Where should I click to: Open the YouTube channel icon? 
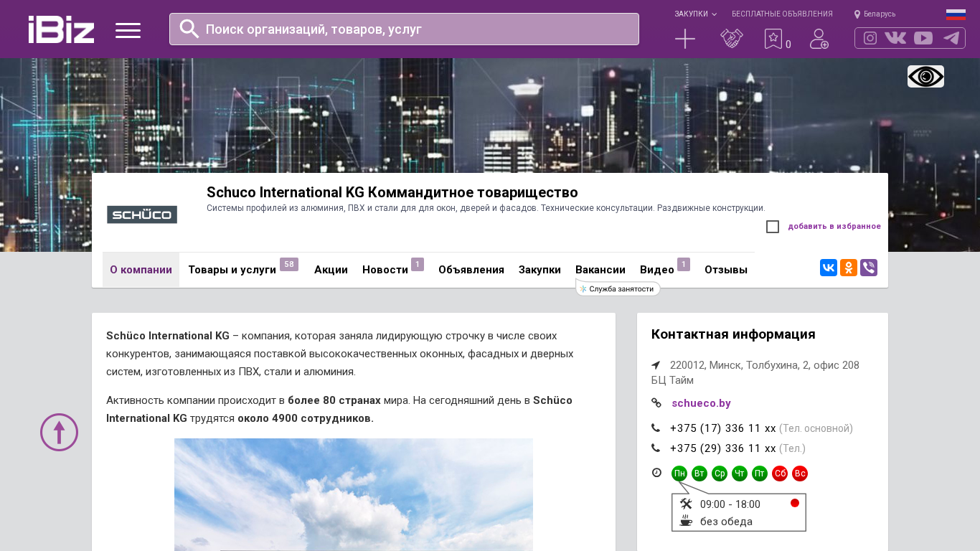click(x=923, y=38)
